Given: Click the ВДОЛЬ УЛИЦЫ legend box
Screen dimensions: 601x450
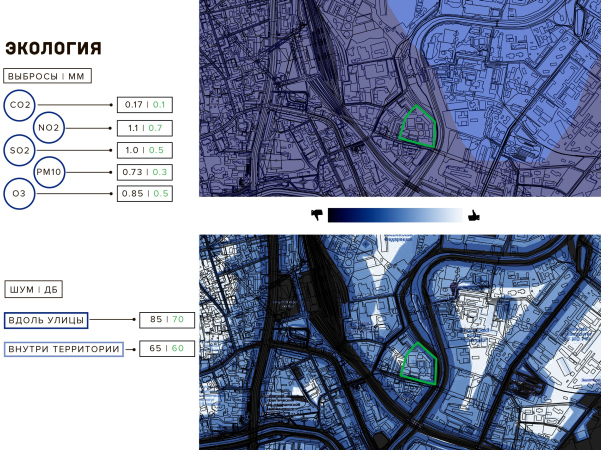Looking at the screenshot, I should point(46,320).
